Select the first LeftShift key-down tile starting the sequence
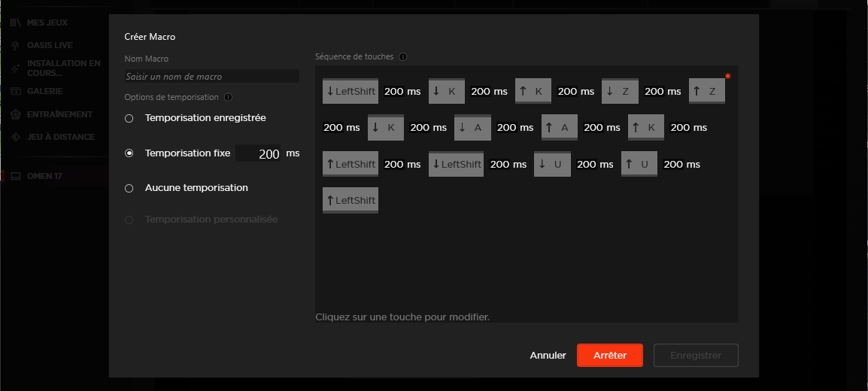This screenshot has width=868, height=391. tap(351, 91)
